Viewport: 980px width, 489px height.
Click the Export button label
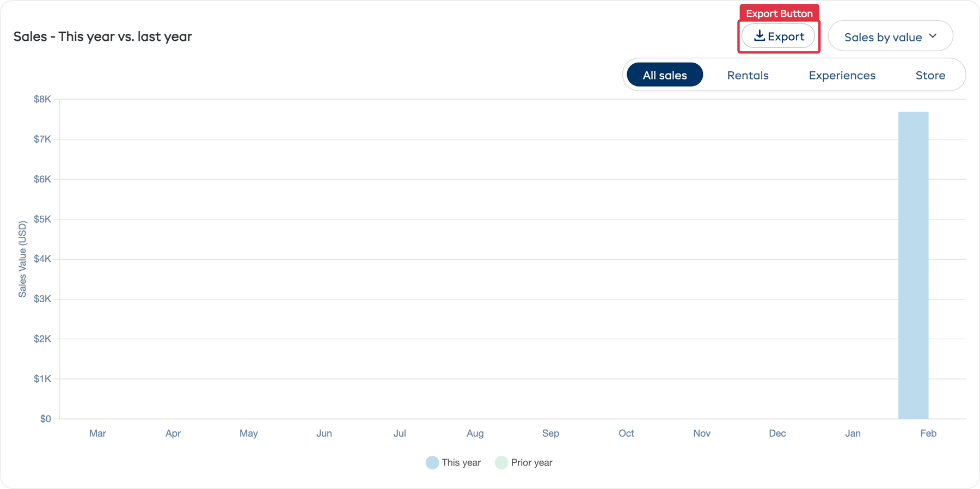tap(786, 36)
